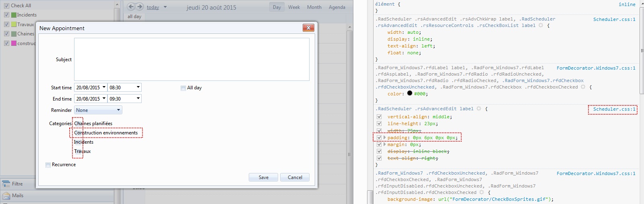The width and height of the screenshot is (644, 204).
Task: Uncheck the Chaines resource checkbox in sidebar
Action: (x=6, y=34)
